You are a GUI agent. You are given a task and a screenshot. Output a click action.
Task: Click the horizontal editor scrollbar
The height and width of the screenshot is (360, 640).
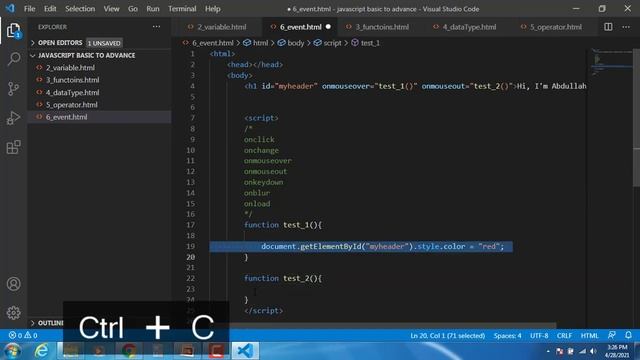click(392, 326)
